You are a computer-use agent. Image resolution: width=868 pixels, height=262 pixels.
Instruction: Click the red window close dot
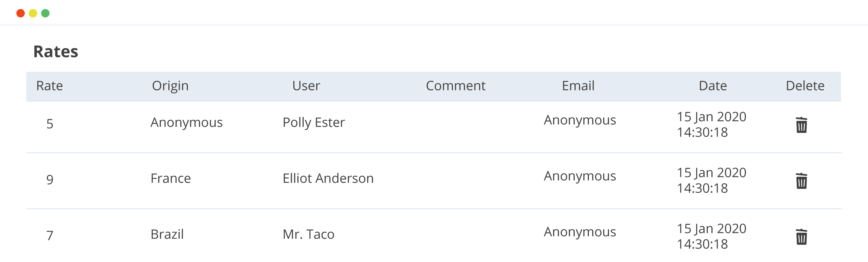(21, 13)
